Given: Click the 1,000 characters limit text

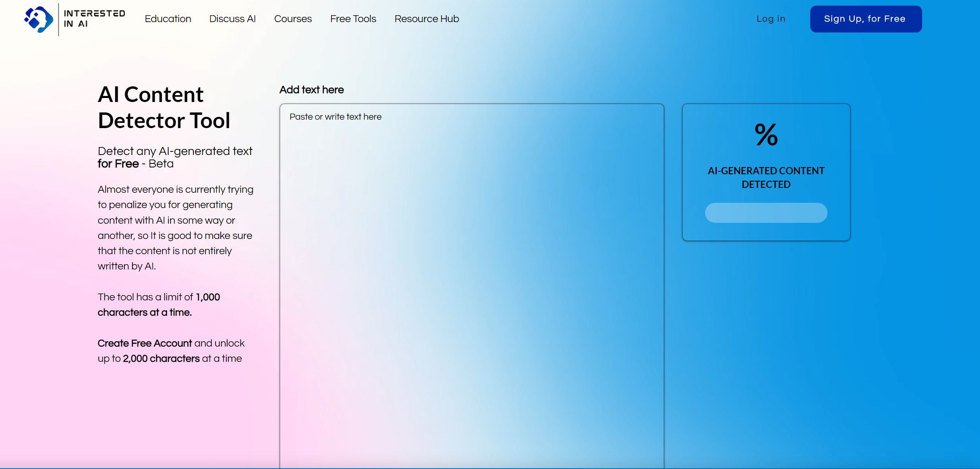Looking at the screenshot, I should point(159,305).
